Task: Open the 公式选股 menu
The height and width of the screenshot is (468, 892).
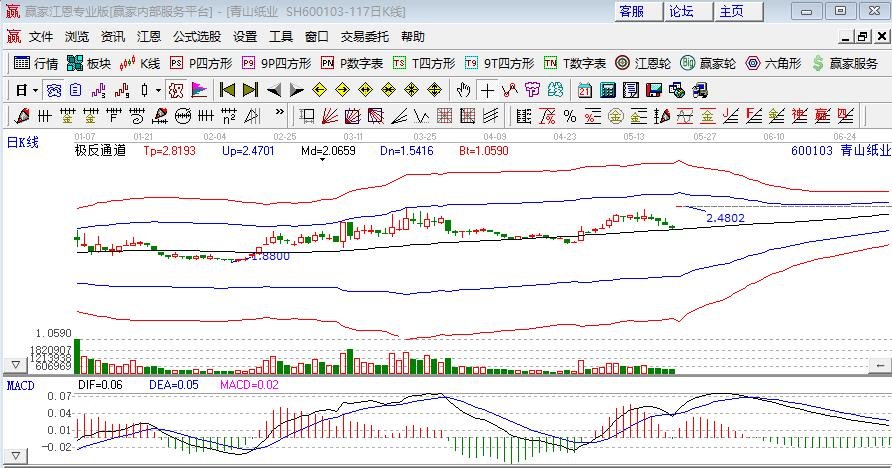Action: click(x=197, y=37)
